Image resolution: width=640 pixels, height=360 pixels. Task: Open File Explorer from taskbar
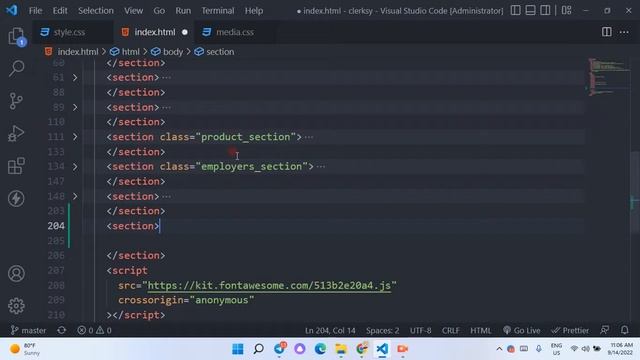click(341, 349)
